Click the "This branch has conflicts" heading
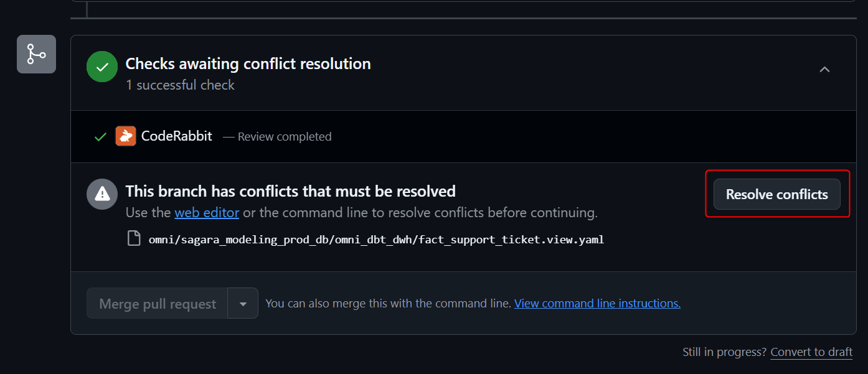This screenshot has width=868, height=374. [x=290, y=191]
